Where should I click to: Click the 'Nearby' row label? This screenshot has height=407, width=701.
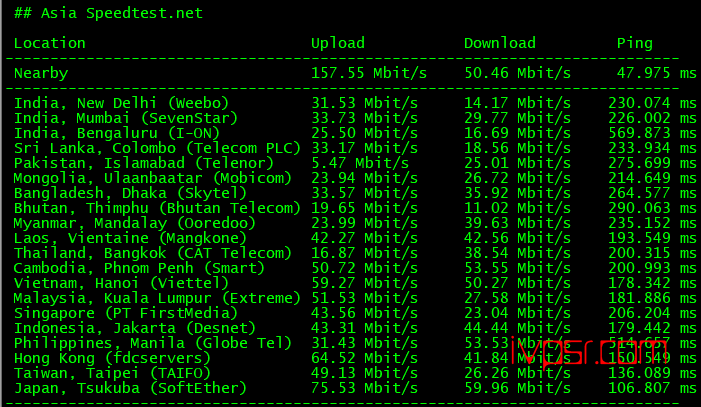coord(41,73)
